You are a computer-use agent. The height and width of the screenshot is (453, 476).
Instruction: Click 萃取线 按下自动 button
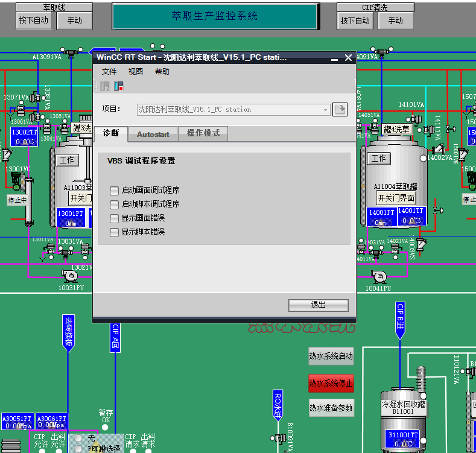(34, 21)
